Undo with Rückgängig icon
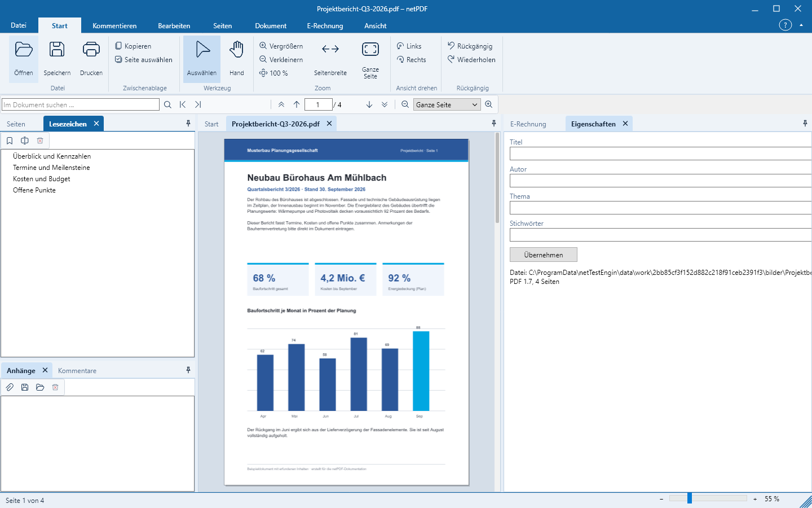 pyautogui.click(x=470, y=46)
